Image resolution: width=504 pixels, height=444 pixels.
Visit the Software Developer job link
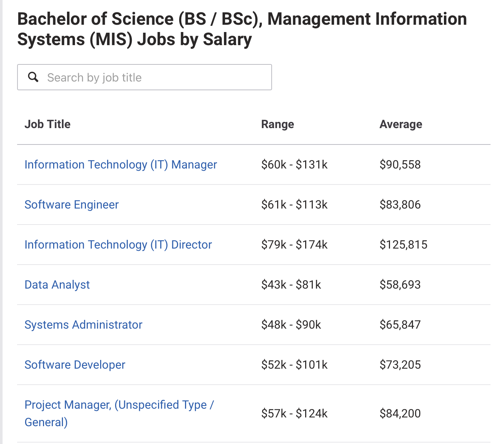coord(75,365)
